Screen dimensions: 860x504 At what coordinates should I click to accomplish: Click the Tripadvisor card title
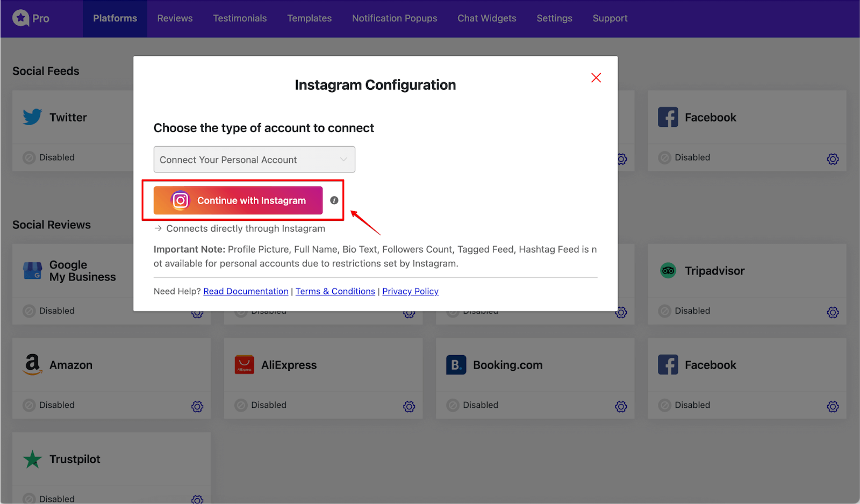coord(714,271)
